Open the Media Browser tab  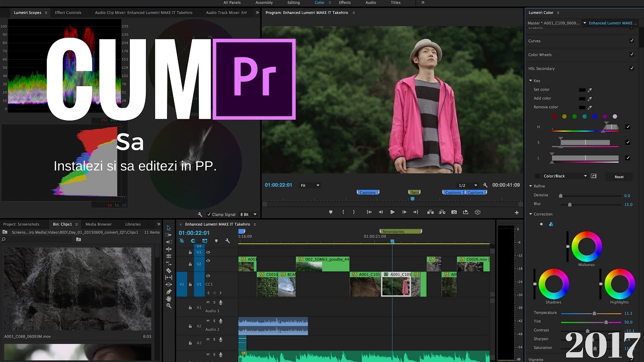point(99,224)
